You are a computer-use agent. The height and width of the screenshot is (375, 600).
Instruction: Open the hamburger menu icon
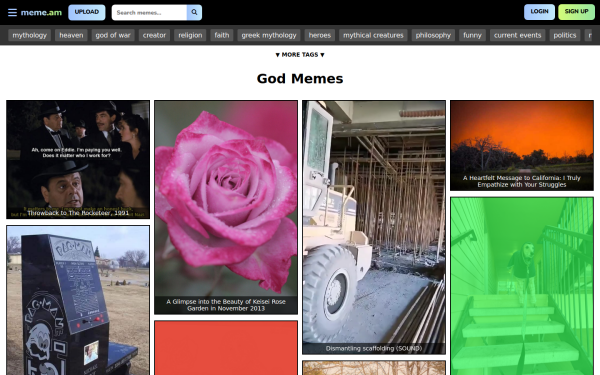click(12, 13)
